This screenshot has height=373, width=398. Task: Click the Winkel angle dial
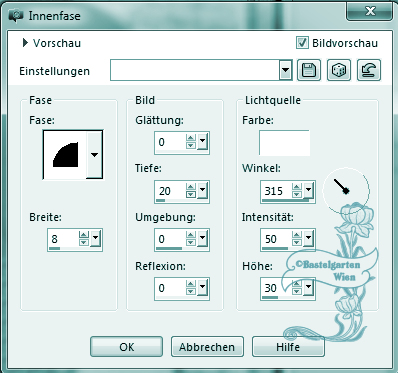[x=346, y=191]
